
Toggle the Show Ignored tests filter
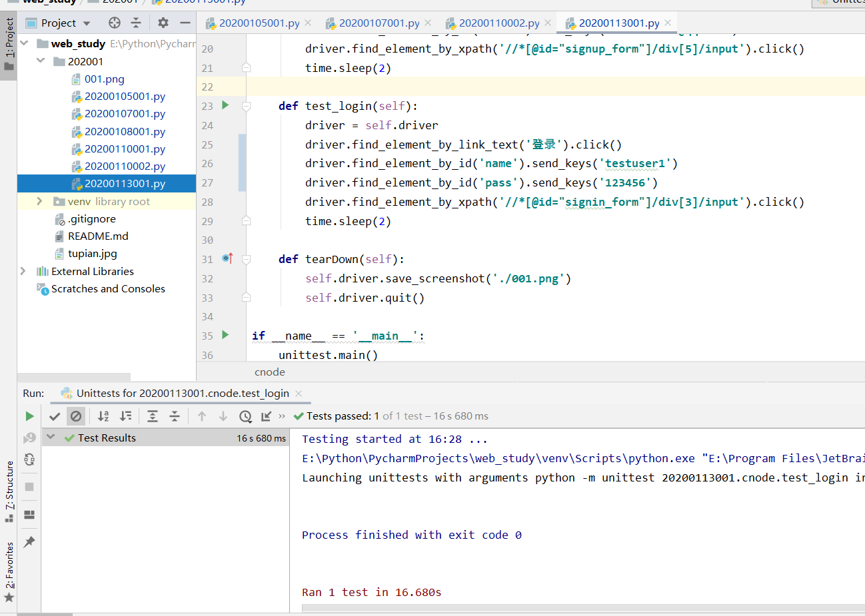coord(76,416)
